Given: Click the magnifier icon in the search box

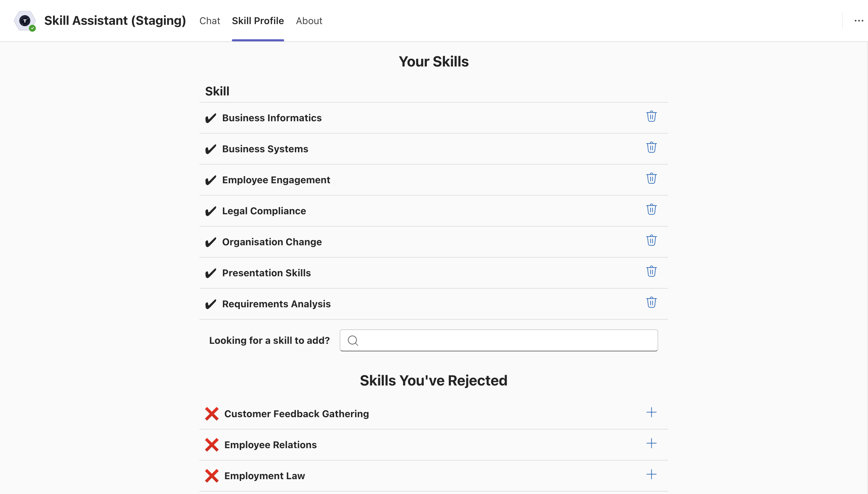Looking at the screenshot, I should pos(352,340).
